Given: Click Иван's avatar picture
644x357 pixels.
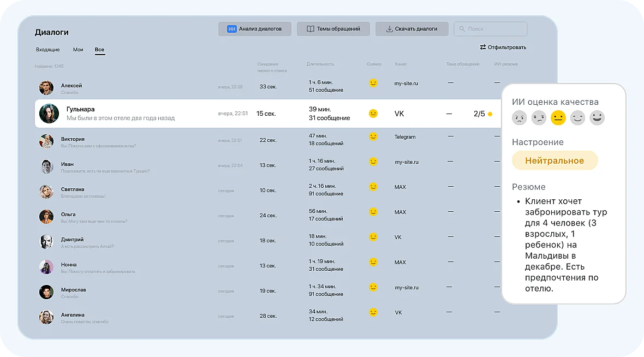Looking at the screenshot, I should tap(46, 166).
